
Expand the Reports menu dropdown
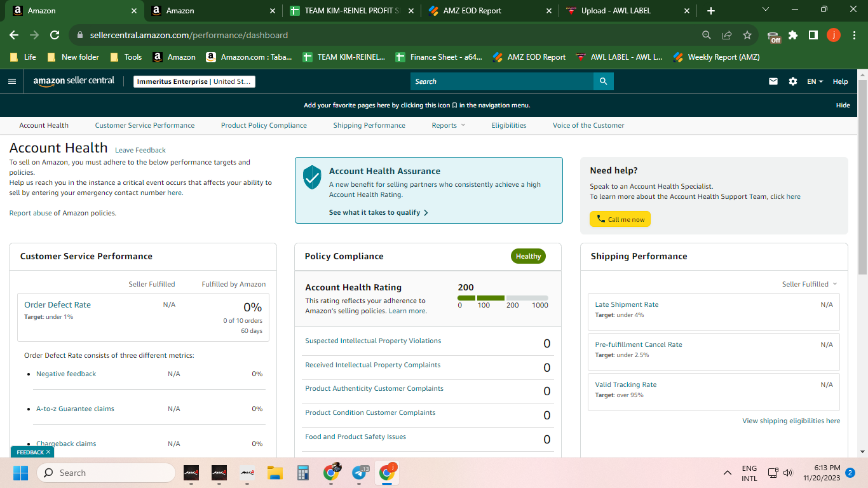click(x=449, y=125)
